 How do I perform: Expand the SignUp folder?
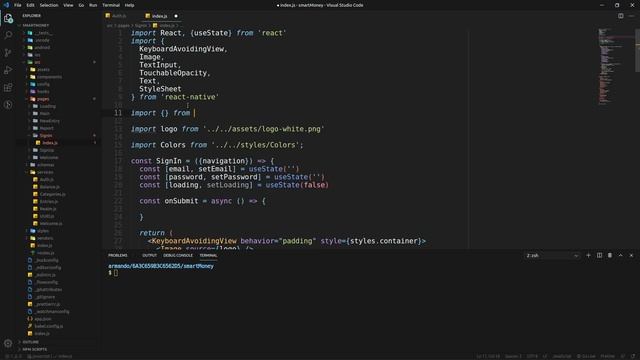point(47,150)
